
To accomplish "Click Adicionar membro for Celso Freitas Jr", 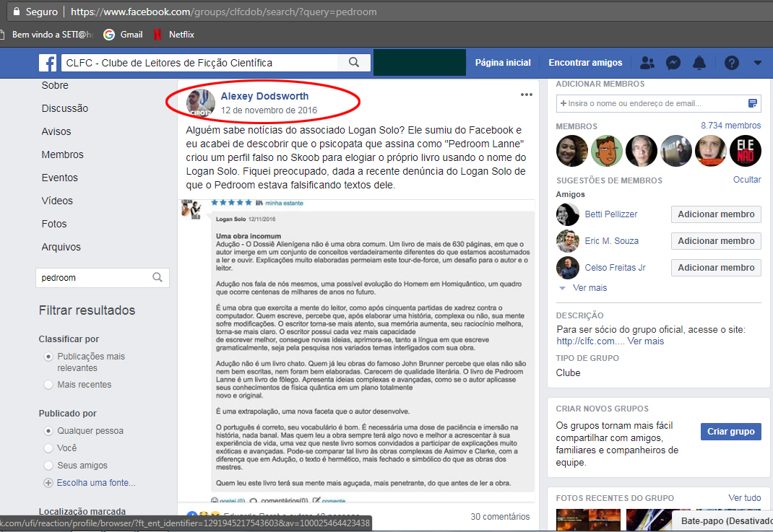I will click(716, 268).
